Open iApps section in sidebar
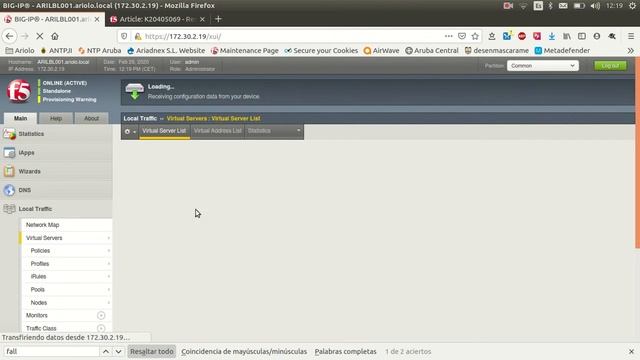The height and width of the screenshot is (360, 640). [56, 153]
